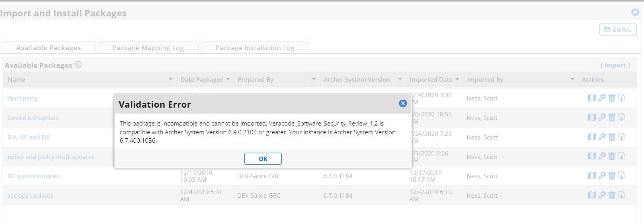Viewport: 644px width, 224px height.
Task: Expand the Prepared By column filter arrow
Action: (x=314, y=79)
